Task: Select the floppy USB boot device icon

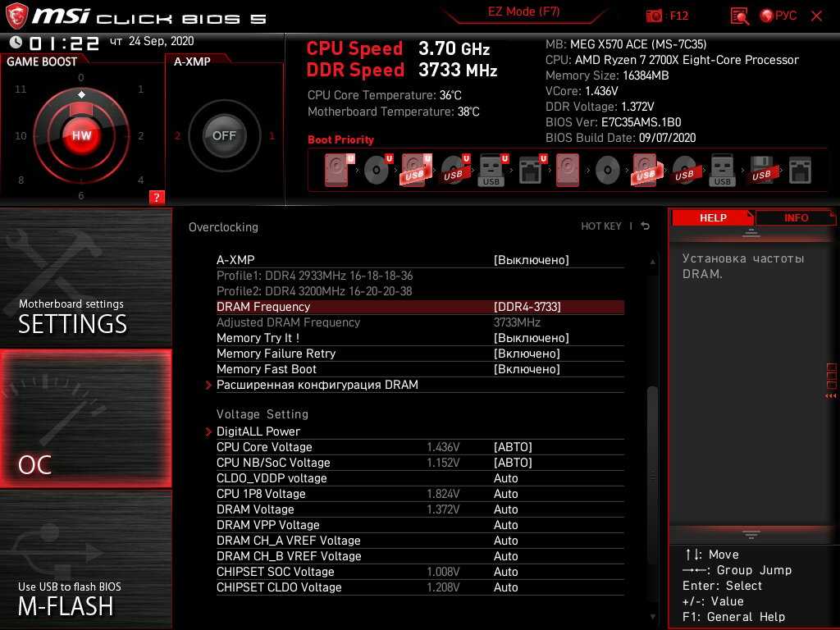Action: (761, 170)
